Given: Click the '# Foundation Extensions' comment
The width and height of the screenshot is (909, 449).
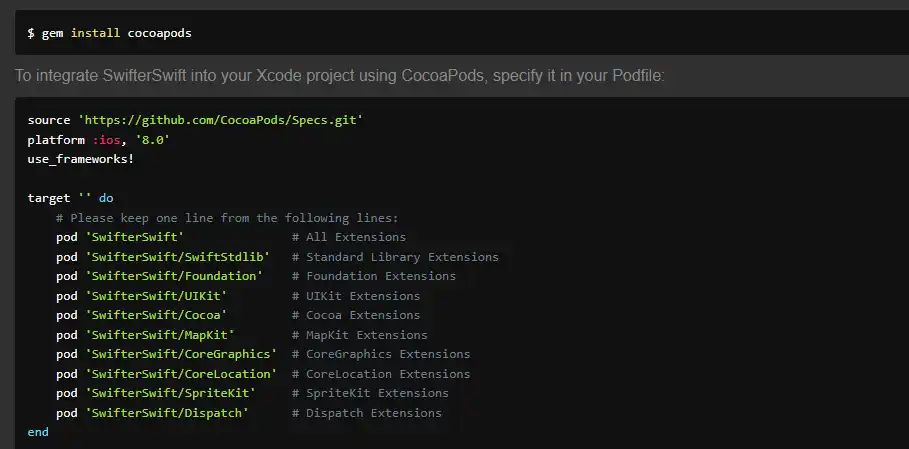Looking at the screenshot, I should [x=374, y=276].
